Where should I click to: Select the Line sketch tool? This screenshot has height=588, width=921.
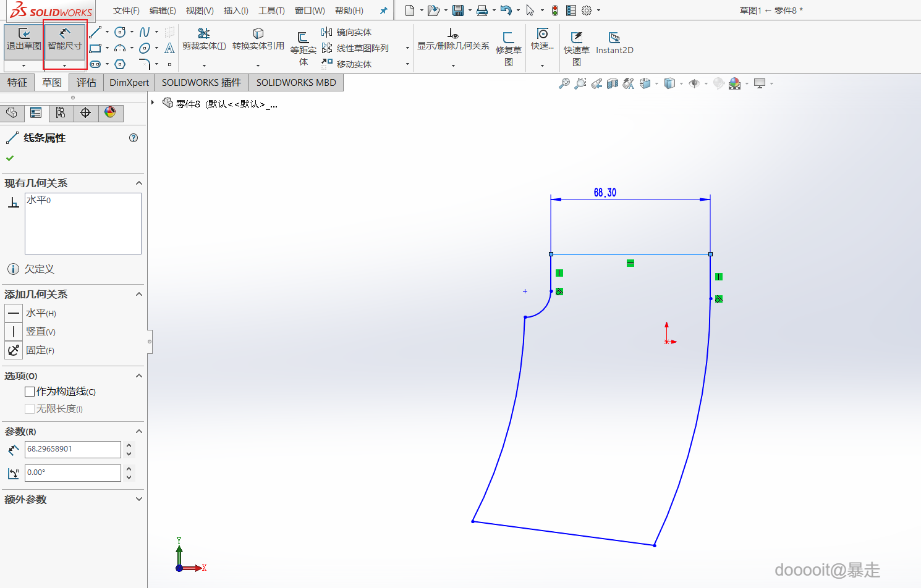click(95, 32)
